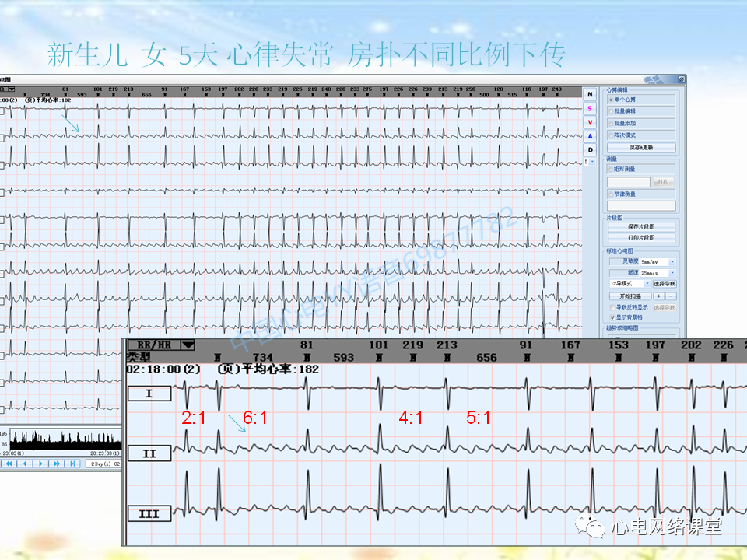747x560 pixels.
Task: Click the 保存&更新 button
Action: [x=641, y=148]
